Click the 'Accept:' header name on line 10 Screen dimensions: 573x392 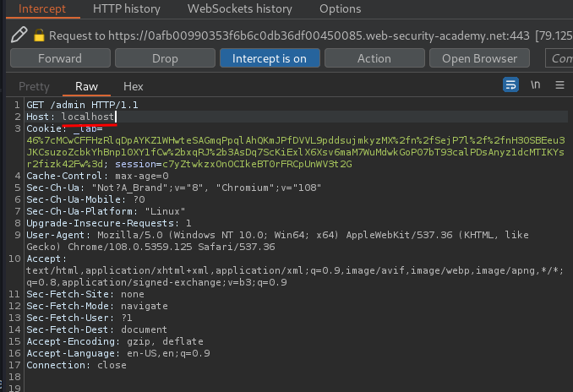(46, 259)
